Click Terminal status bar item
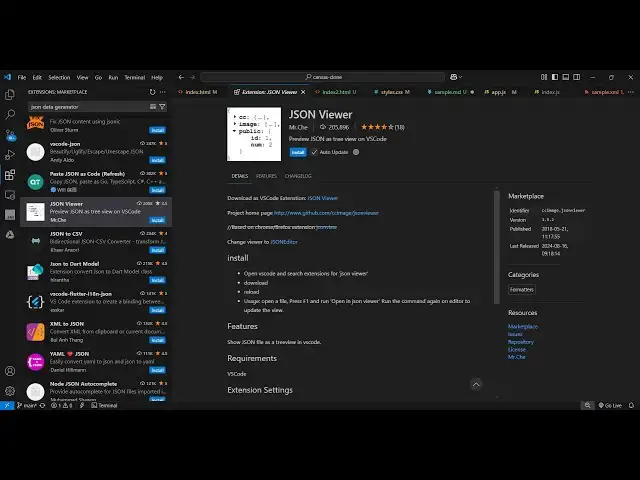 coord(104,405)
